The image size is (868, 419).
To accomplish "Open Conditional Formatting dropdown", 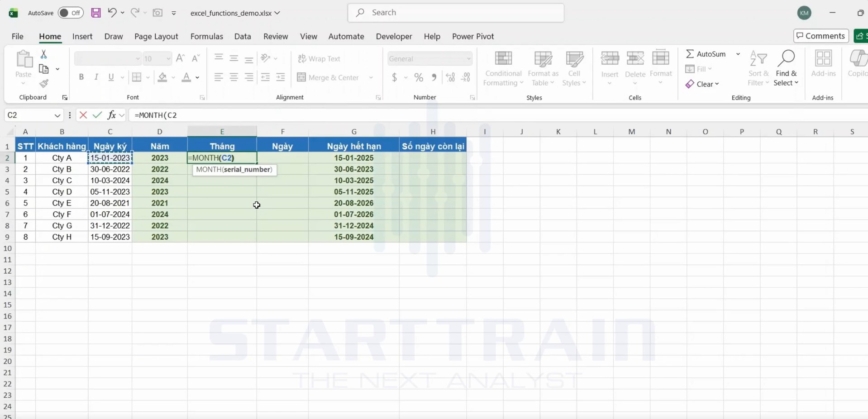I will click(x=503, y=69).
